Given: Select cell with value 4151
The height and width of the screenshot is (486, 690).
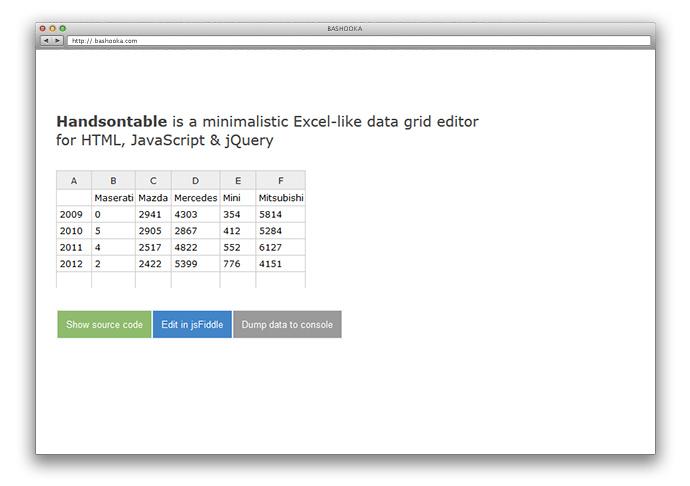Looking at the screenshot, I should [280, 264].
